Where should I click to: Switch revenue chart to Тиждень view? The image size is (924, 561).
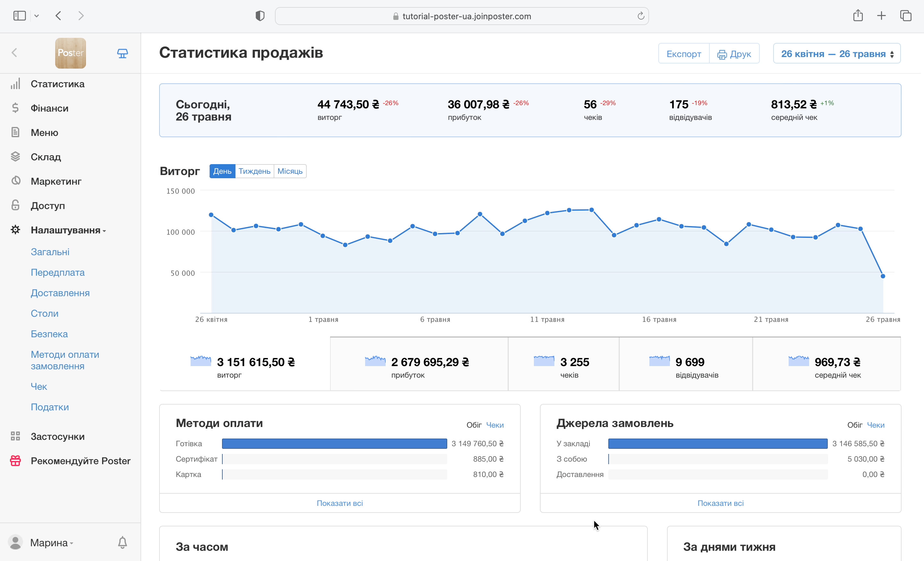tap(254, 171)
